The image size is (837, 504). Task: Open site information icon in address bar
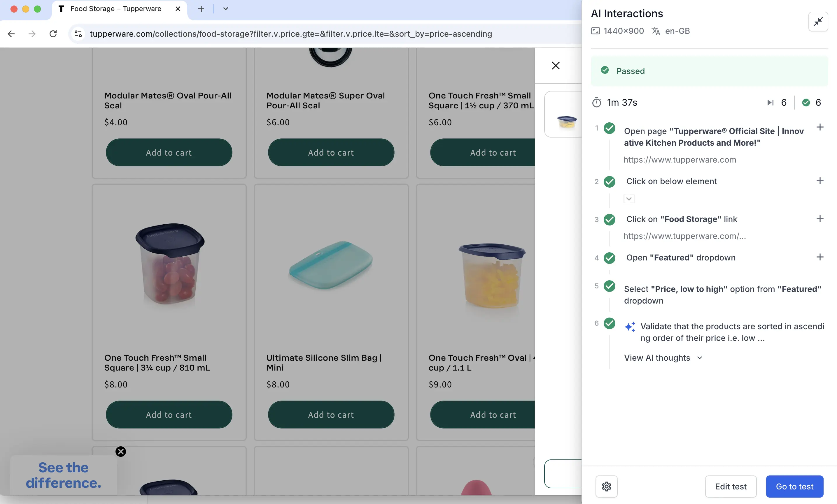tap(78, 34)
